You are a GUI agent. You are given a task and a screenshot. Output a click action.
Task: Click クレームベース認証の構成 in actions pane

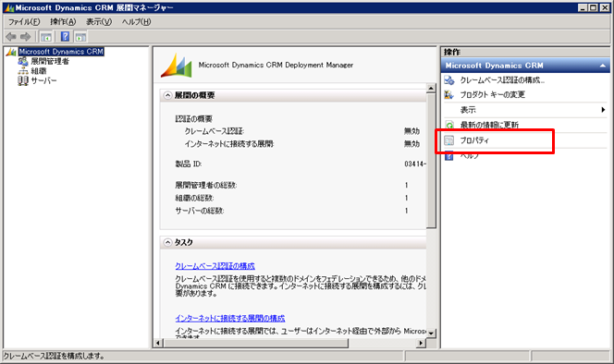coord(502,80)
